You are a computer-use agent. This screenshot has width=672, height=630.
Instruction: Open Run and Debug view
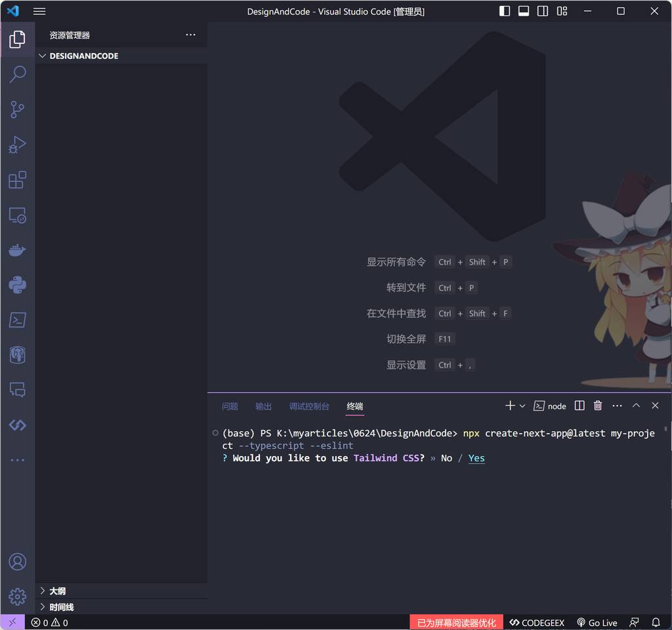pos(18,144)
